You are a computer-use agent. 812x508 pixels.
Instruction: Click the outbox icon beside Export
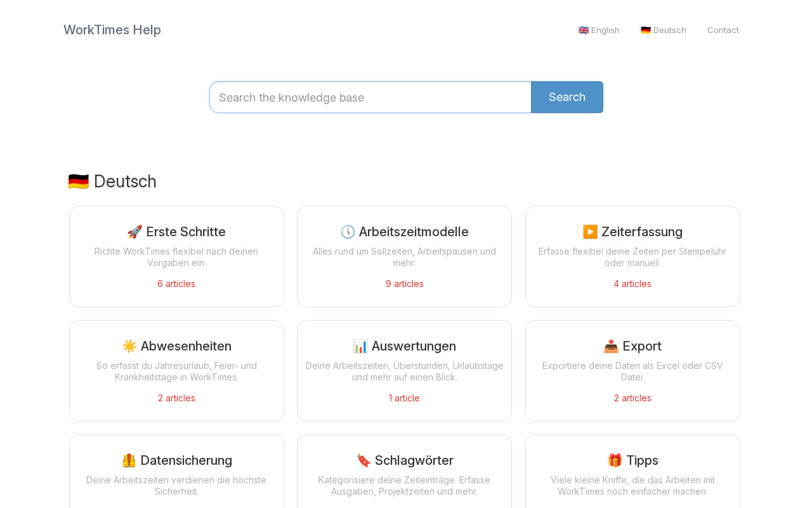point(611,346)
